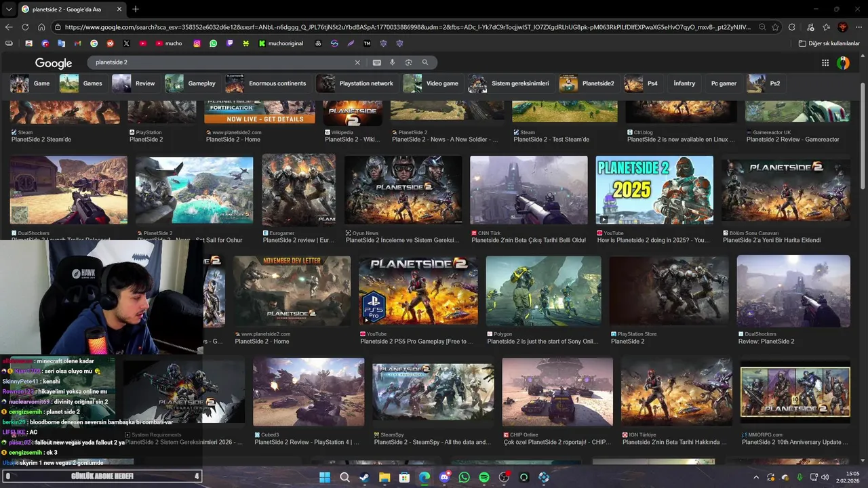Viewport: 868px width, 488px height.
Task: Clear the search box with the X icon
Action: [x=357, y=62]
